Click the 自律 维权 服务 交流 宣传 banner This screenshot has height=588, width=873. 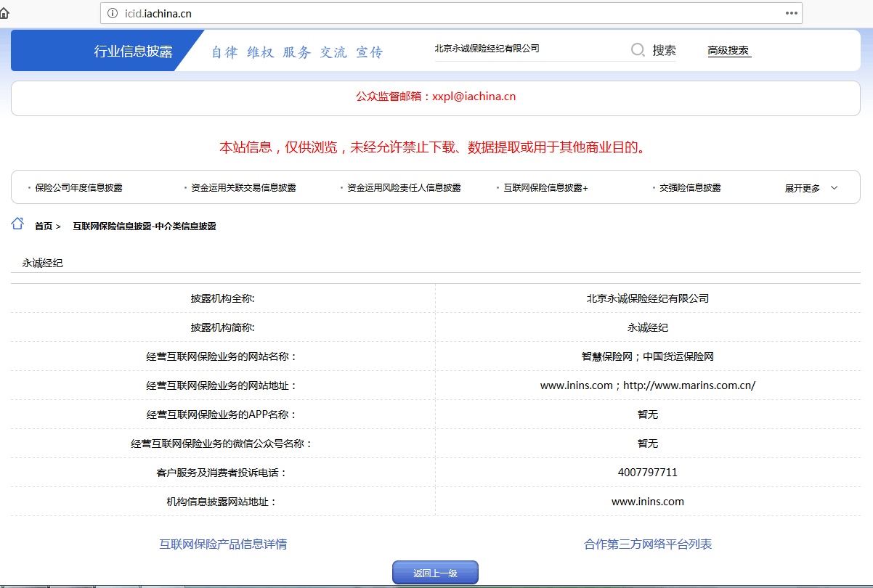pos(296,52)
